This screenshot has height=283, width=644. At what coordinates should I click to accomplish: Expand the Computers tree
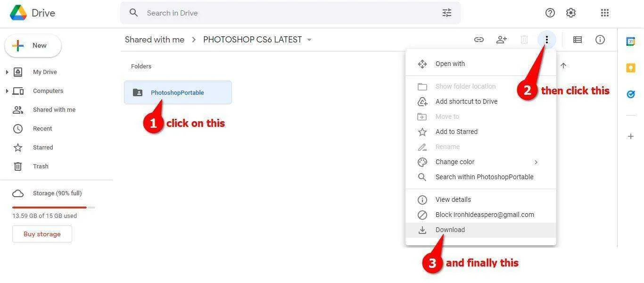click(7, 91)
